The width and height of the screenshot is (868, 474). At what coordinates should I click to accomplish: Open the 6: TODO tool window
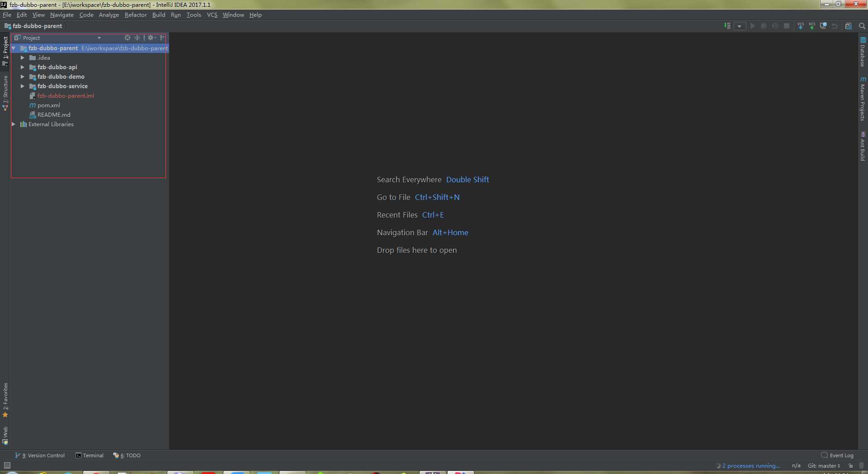click(x=127, y=455)
